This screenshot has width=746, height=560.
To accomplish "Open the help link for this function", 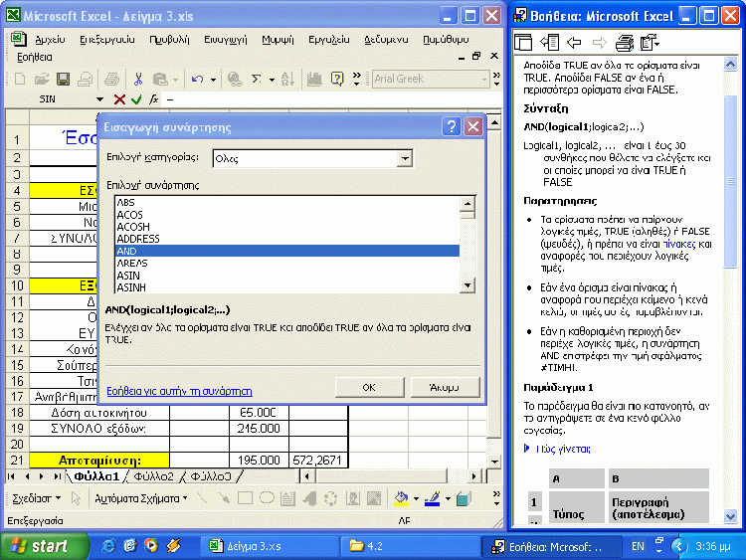I will (x=179, y=391).
